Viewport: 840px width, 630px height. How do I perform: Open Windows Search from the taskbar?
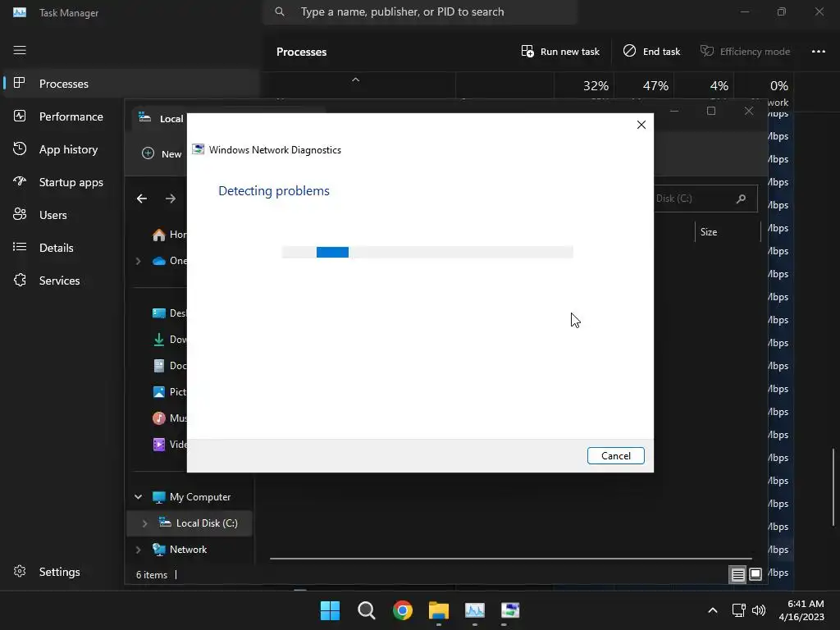[x=367, y=610]
